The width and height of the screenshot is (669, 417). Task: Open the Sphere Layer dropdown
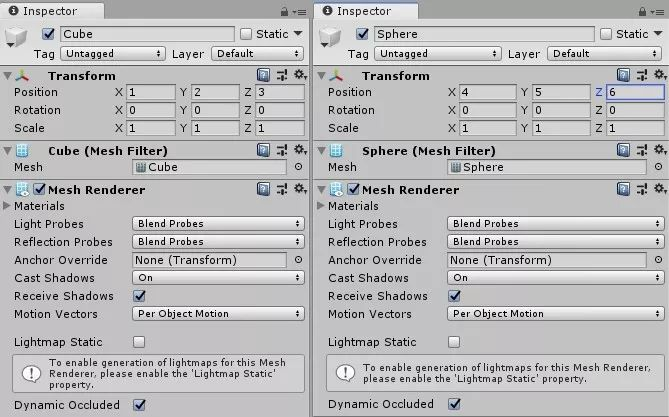click(605, 54)
